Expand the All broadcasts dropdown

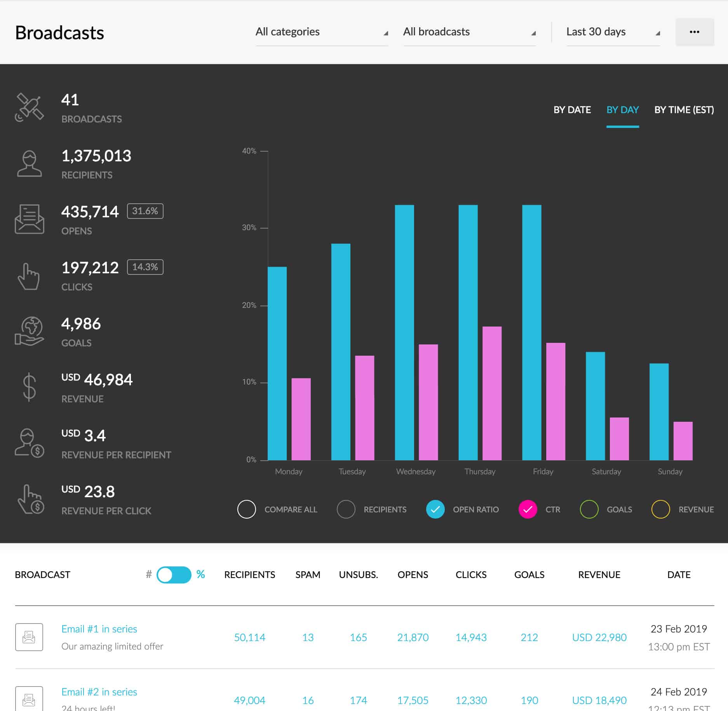click(x=469, y=32)
